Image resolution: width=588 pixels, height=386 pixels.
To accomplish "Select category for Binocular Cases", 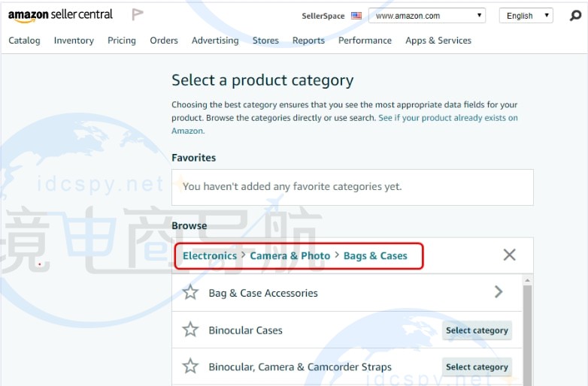I will click(477, 330).
